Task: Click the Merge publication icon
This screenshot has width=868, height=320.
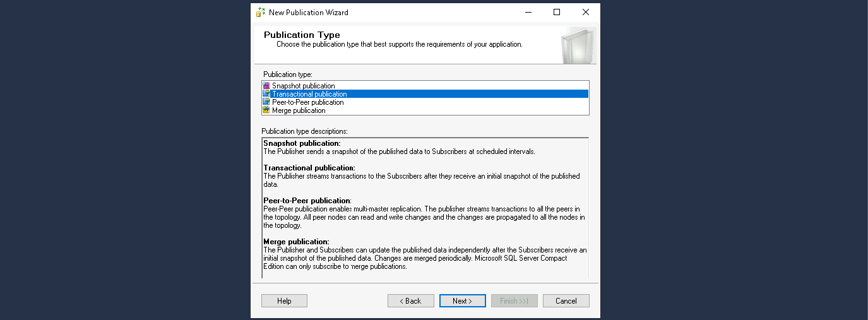Action: click(x=266, y=110)
